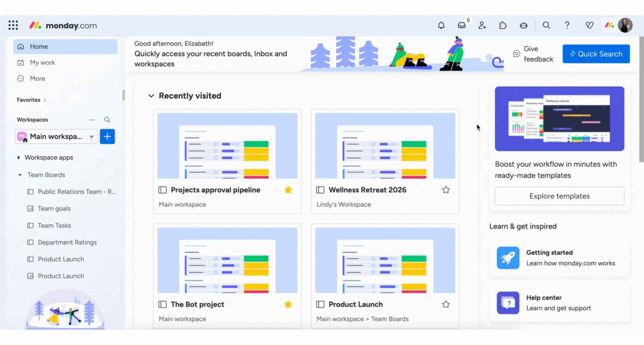Open Getting started learning card
Screen dimensions: 644x345
click(x=559, y=258)
